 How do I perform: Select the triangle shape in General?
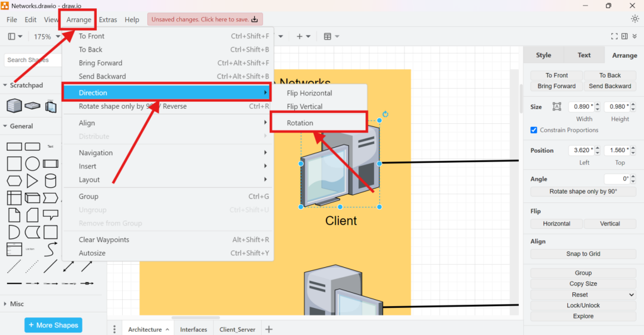click(32, 180)
